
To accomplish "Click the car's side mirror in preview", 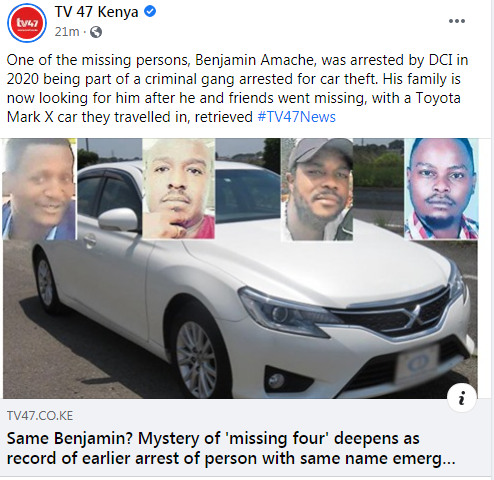I will tap(118, 219).
